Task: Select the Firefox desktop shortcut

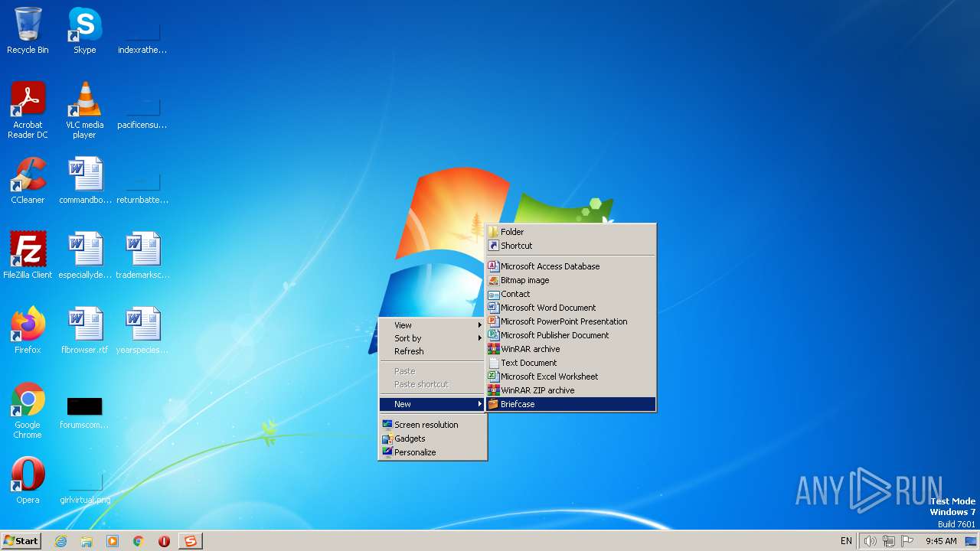Action: pos(28,331)
